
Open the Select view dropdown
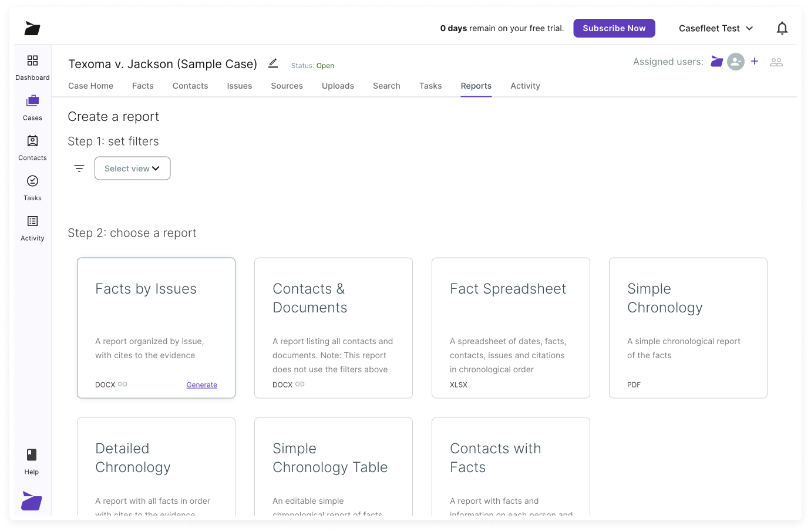(132, 168)
